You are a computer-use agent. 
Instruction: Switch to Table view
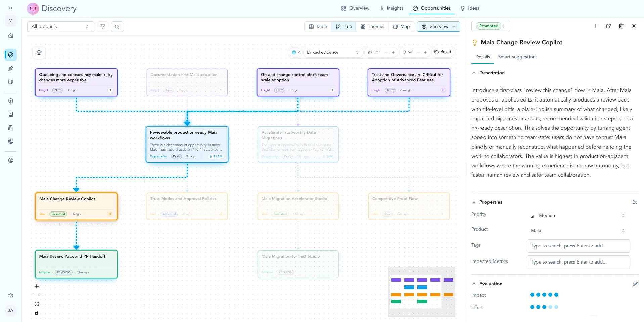click(x=318, y=27)
